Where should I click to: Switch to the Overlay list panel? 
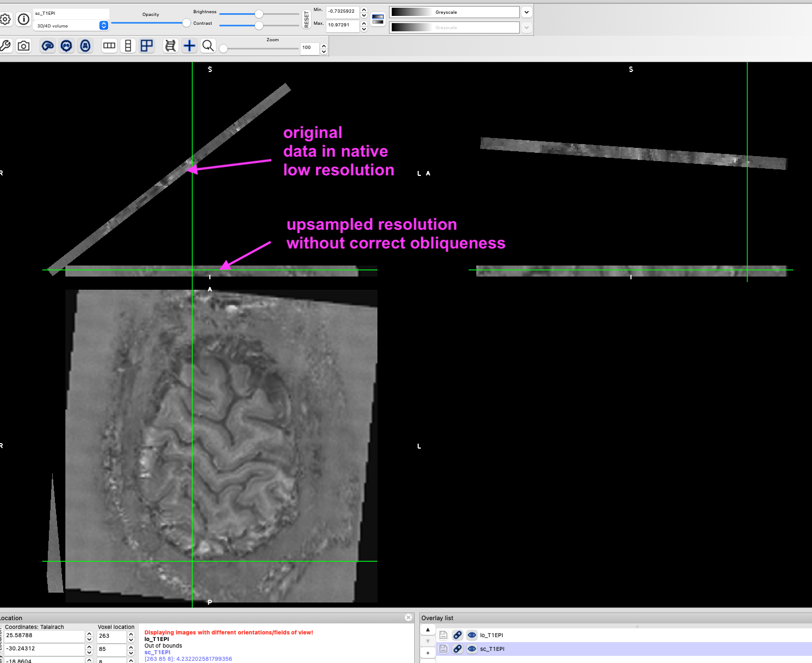coord(437,617)
